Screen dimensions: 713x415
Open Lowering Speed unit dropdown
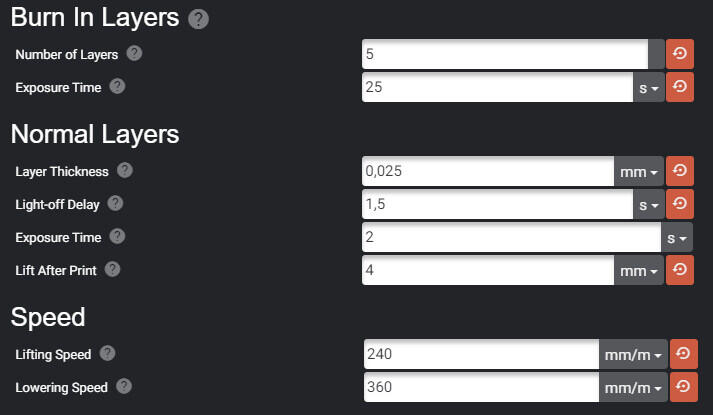pos(633,388)
